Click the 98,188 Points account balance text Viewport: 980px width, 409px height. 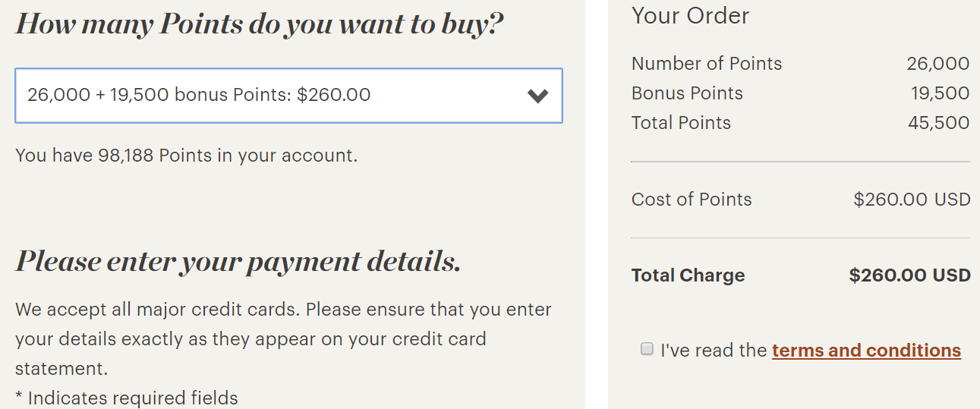(x=186, y=156)
